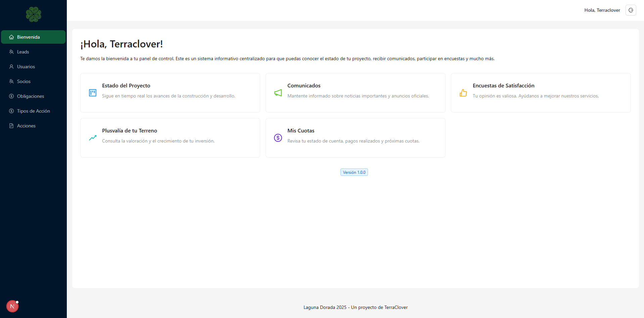Click the Tipos de Acción icon
The height and width of the screenshot is (318, 644).
pyautogui.click(x=11, y=111)
